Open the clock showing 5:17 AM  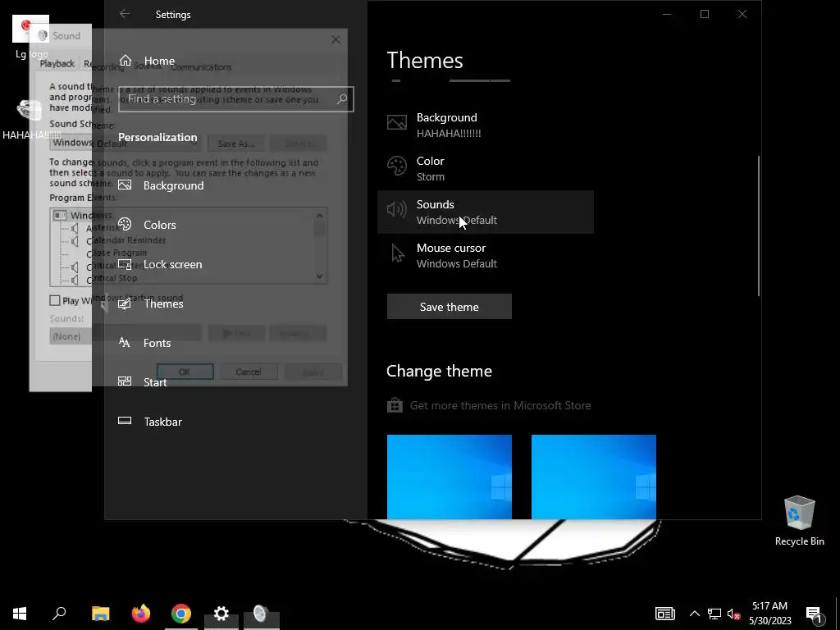769,614
